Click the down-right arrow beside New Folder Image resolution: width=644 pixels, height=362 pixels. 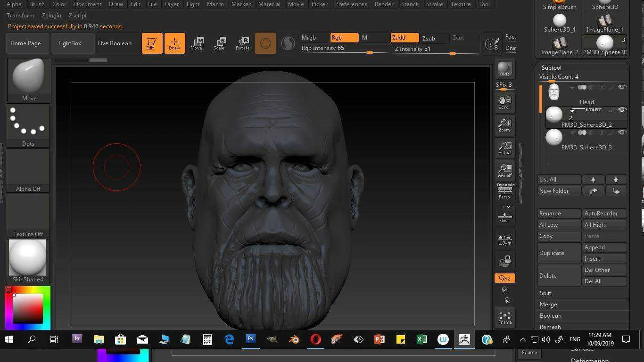point(616,191)
